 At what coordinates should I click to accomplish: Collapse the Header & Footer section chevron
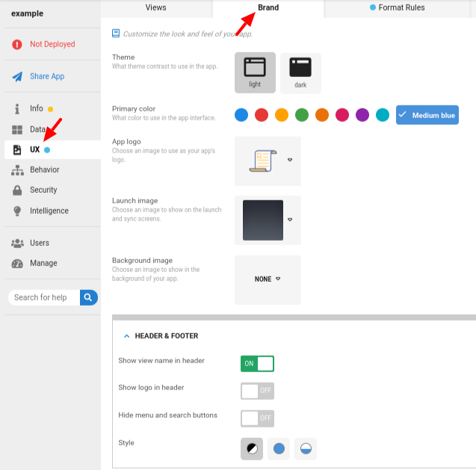[x=126, y=336]
